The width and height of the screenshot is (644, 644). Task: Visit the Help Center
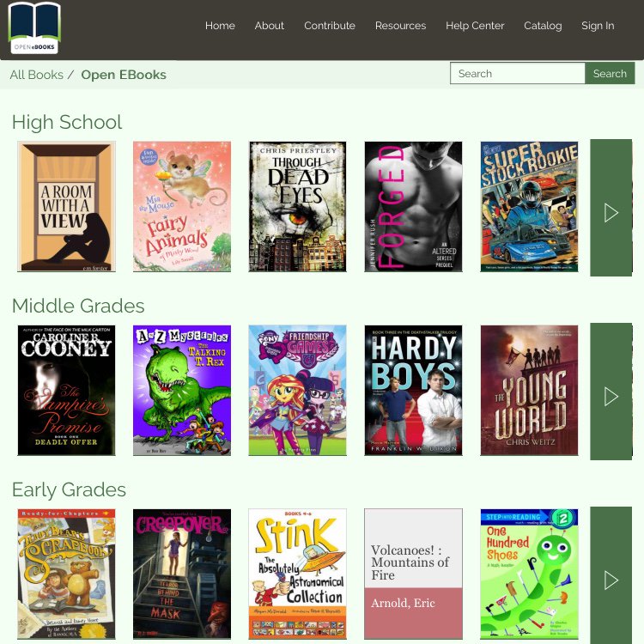[x=475, y=26]
